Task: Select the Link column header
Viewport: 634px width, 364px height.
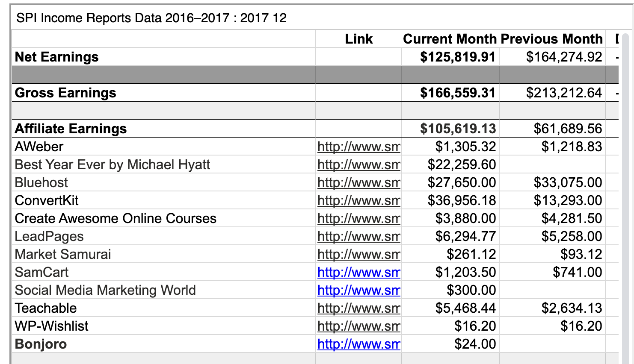Action: click(358, 39)
